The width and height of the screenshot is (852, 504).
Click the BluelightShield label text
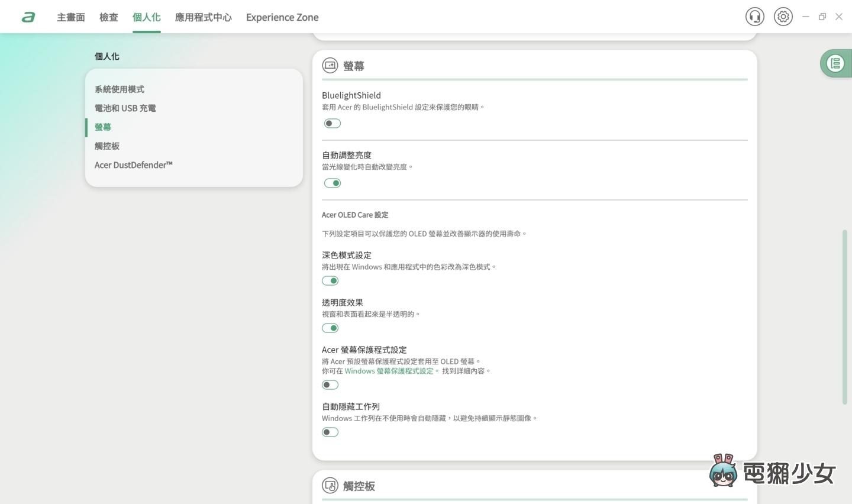pos(351,95)
